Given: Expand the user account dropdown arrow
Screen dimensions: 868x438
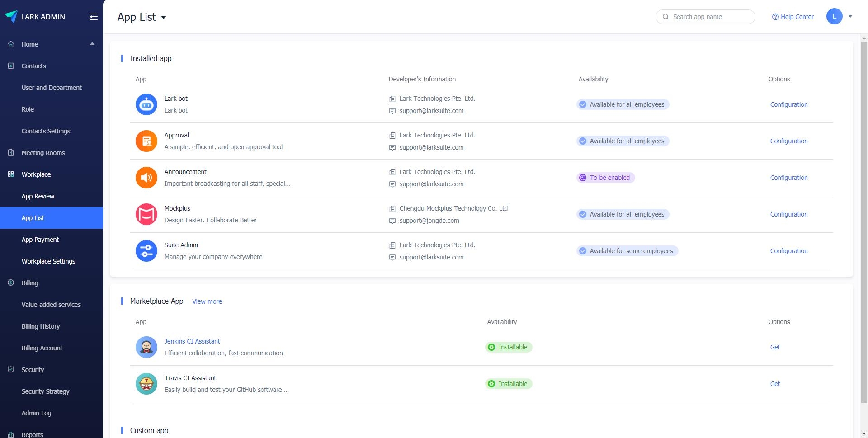Looking at the screenshot, I should [850, 16].
